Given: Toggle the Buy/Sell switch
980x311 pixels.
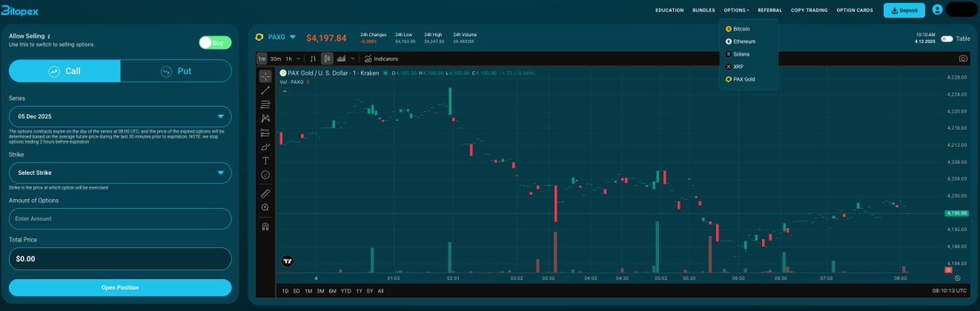Looking at the screenshot, I should coord(216,42).
